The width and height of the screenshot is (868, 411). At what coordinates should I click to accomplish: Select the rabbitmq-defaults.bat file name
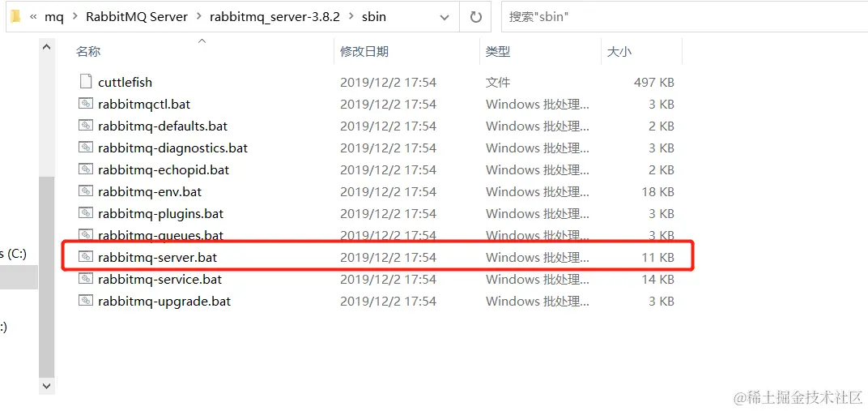[163, 126]
